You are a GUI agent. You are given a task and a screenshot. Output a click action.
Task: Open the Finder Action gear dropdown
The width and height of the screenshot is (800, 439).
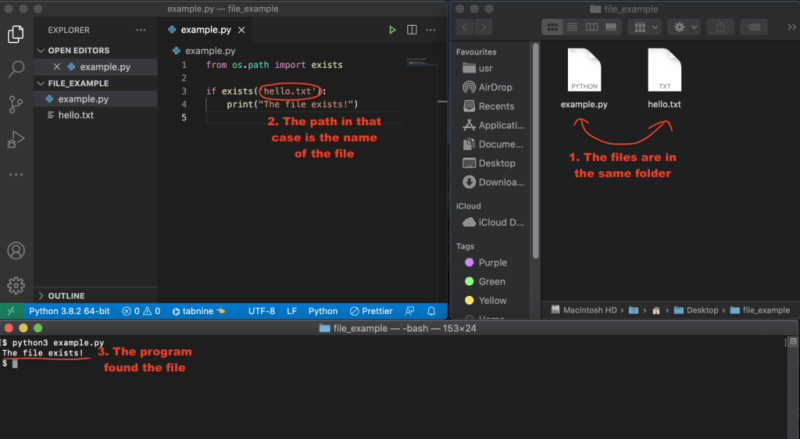(685, 27)
